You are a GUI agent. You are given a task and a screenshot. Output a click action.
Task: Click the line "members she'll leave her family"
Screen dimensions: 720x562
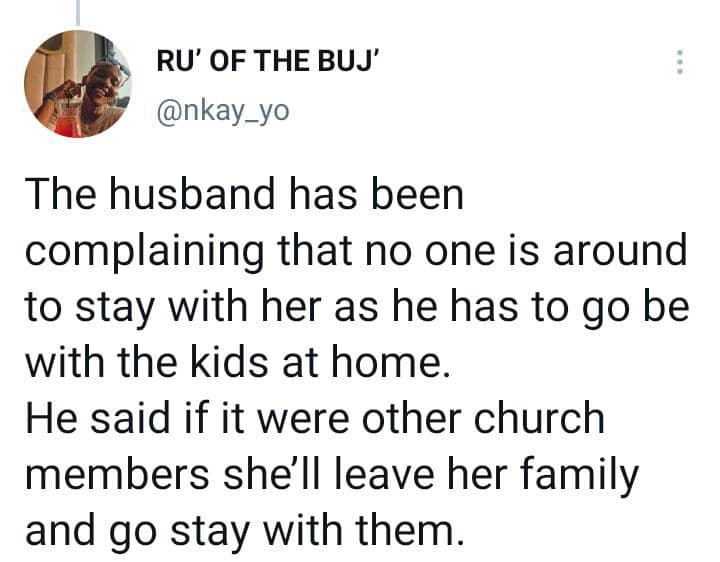pyautogui.click(x=330, y=473)
